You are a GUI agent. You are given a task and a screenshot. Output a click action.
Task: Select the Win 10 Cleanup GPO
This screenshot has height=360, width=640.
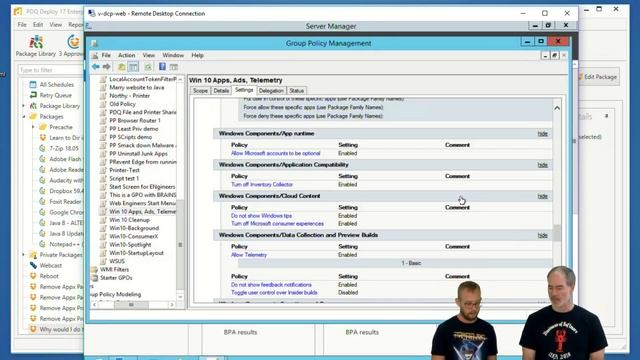[129, 220]
